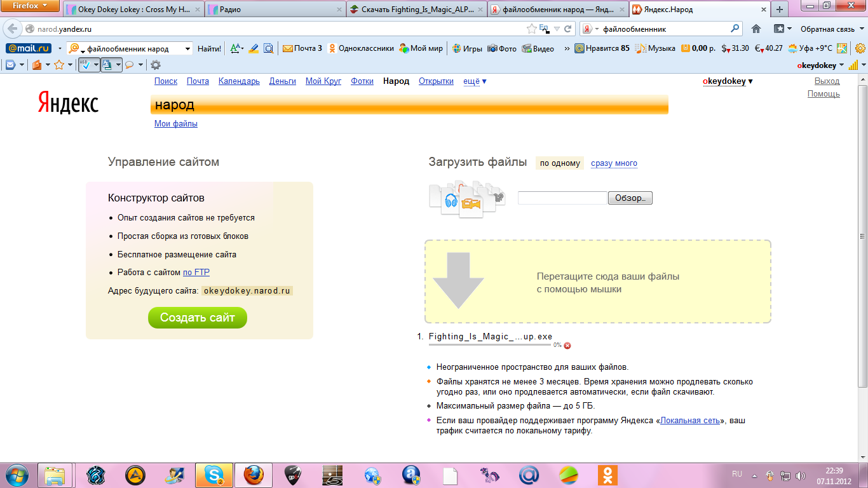868x488 pixels.
Task: Switch to файлообменник народ tab
Action: (x=559, y=10)
